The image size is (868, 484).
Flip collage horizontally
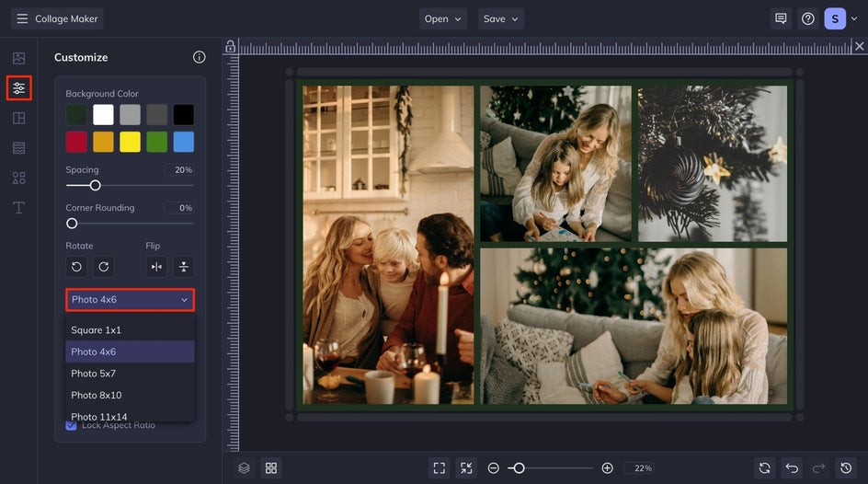pos(156,267)
